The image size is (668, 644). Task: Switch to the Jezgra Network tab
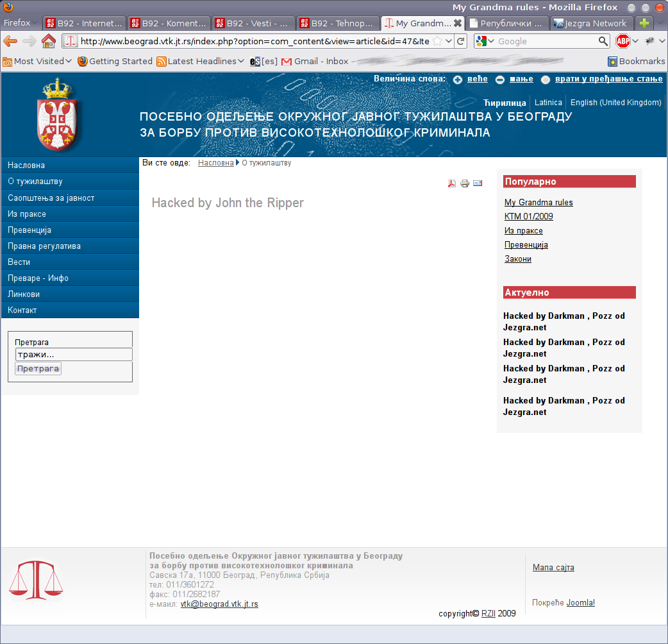pos(591,23)
